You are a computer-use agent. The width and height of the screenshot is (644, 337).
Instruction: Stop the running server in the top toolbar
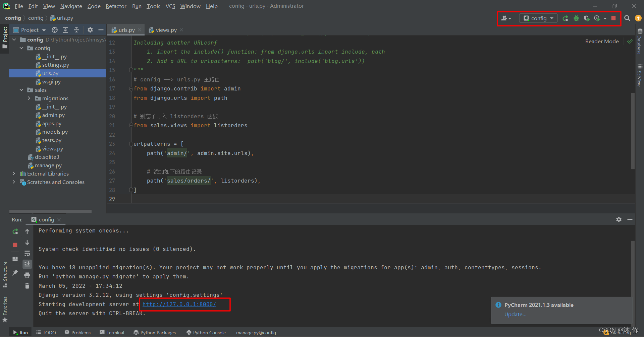[x=613, y=18]
